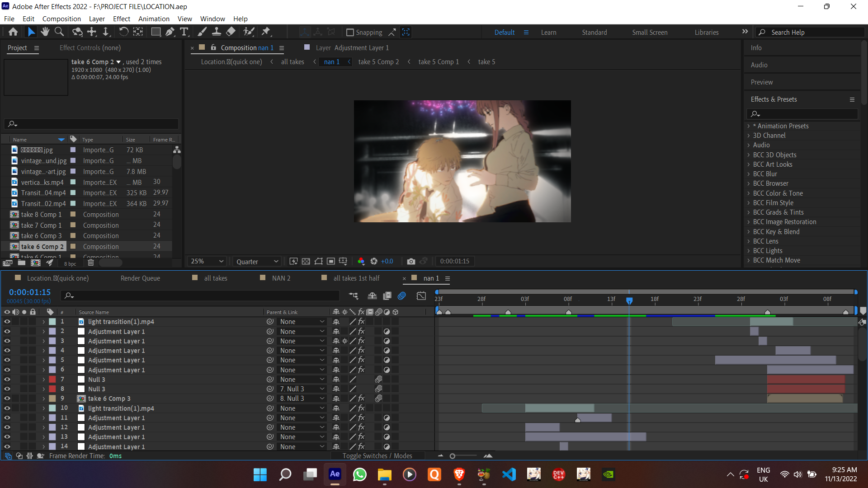
Task: Delete selected project item with trash icon
Action: tap(91, 263)
